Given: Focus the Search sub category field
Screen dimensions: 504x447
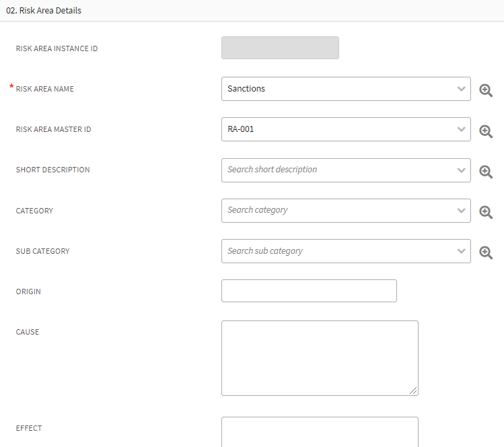Looking at the screenshot, I should point(336,251).
